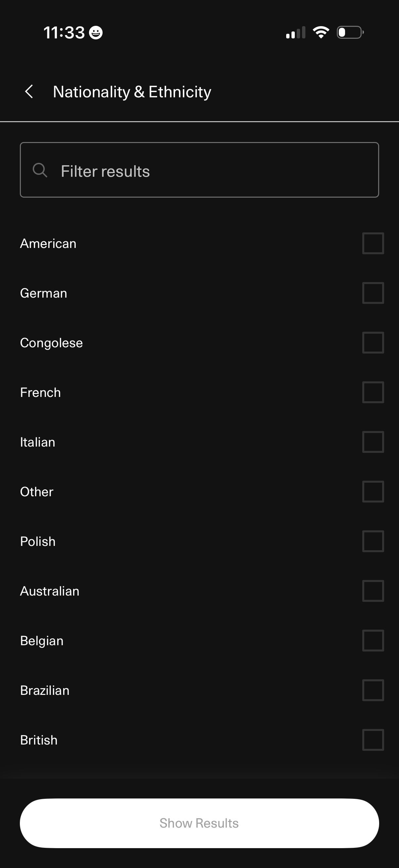Enable the French nationality checkbox
This screenshot has height=868, width=399.
tap(373, 392)
